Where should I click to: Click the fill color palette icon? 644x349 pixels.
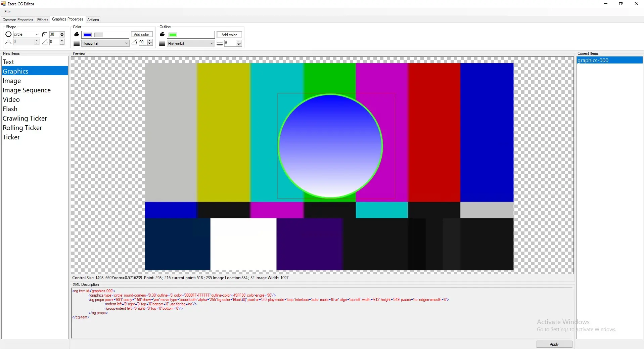(77, 35)
